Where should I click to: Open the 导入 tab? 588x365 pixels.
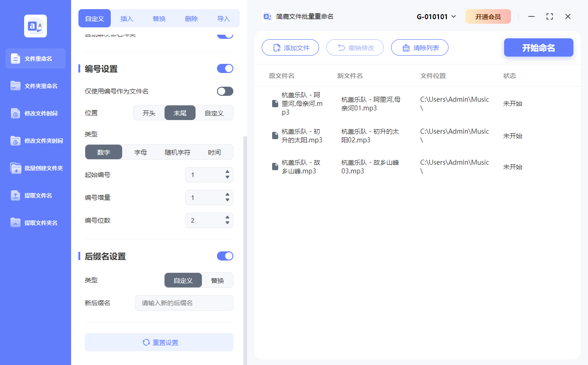pos(223,18)
